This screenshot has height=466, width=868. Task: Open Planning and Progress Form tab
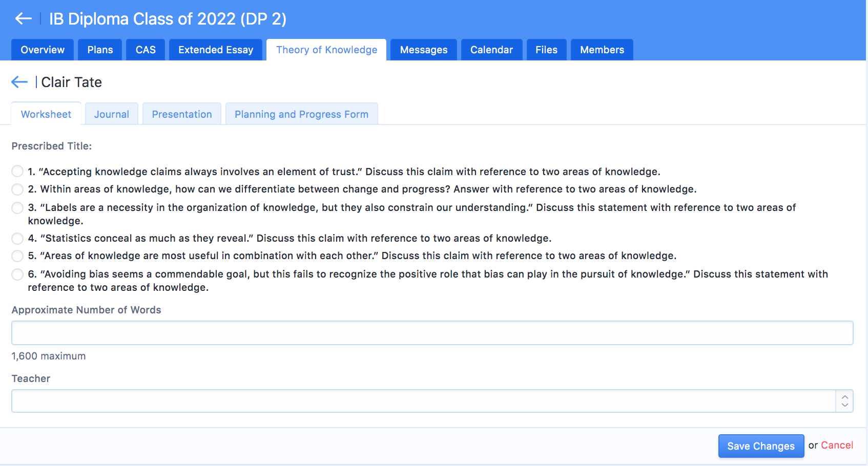point(301,114)
